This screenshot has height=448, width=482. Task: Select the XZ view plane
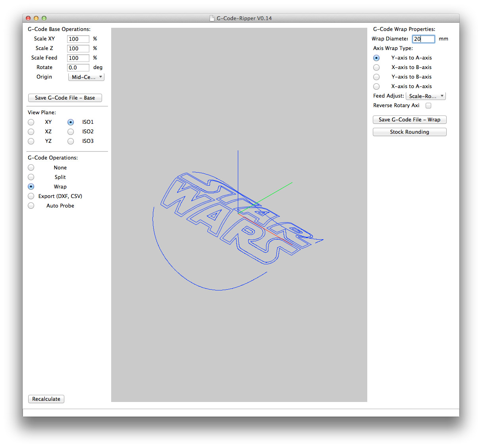31,132
